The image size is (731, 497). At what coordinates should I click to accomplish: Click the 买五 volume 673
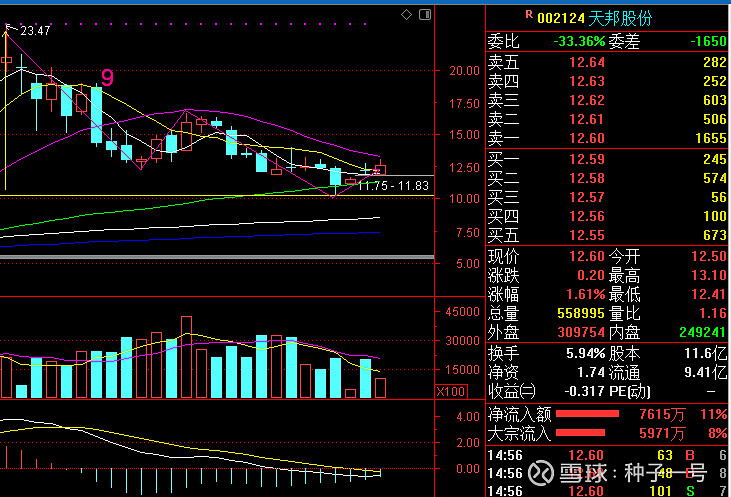tap(715, 235)
